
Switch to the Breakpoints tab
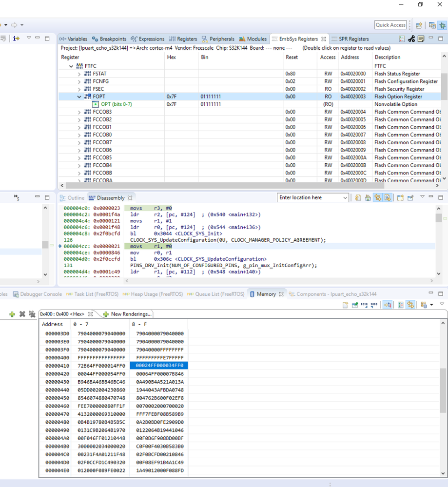[109, 39]
